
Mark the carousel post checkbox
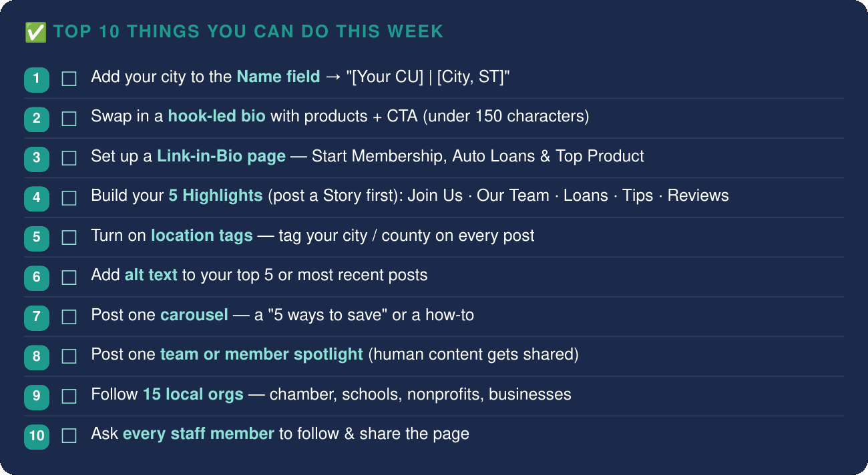pos(69,317)
